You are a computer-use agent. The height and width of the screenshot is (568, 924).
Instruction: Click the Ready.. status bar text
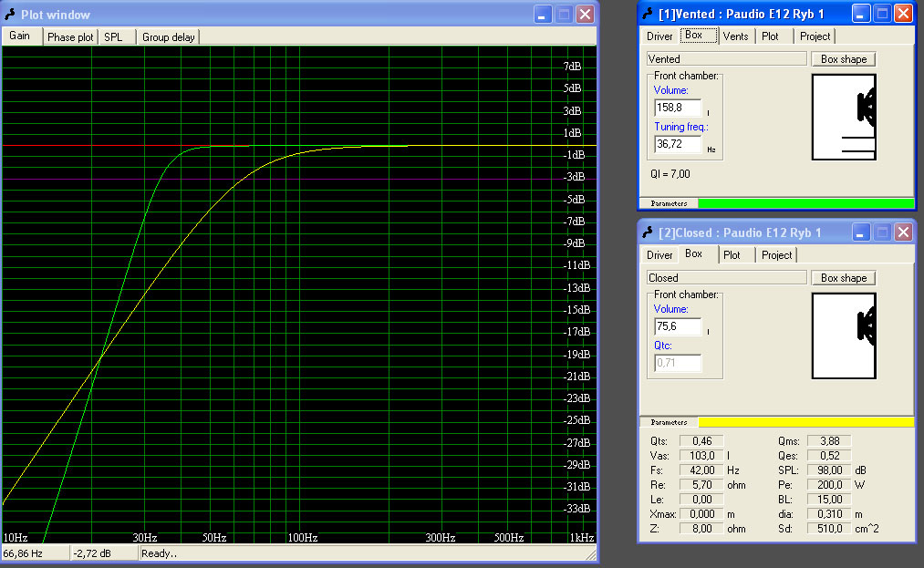159,553
